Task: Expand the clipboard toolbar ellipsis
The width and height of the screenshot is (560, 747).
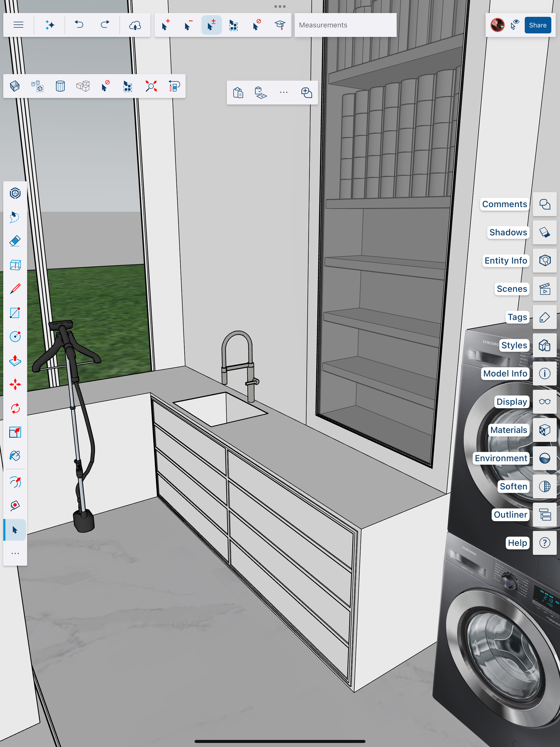Action: pyautogui.click(x=283, y=92)
